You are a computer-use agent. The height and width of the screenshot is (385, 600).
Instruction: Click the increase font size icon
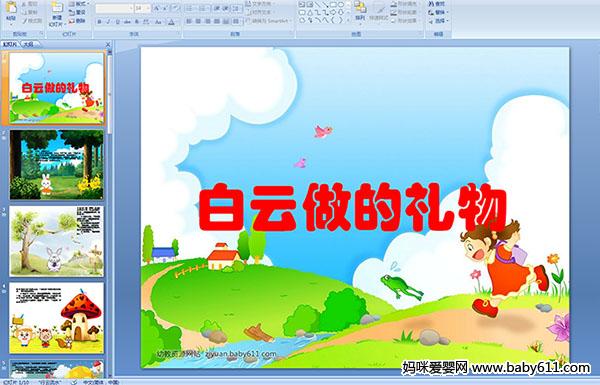pos(157,8)
